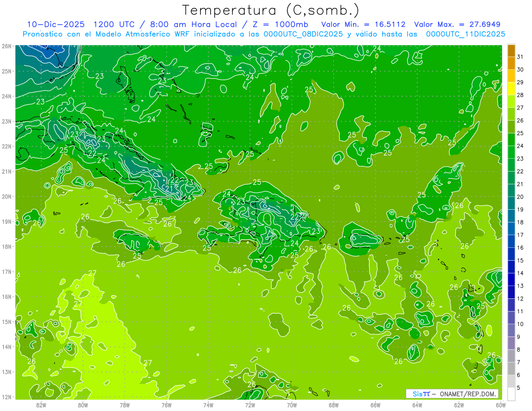The width and height of the screenshot is (532, 411).
Task: Click the "16N" latitude axis label
Action: pos(6,296)
